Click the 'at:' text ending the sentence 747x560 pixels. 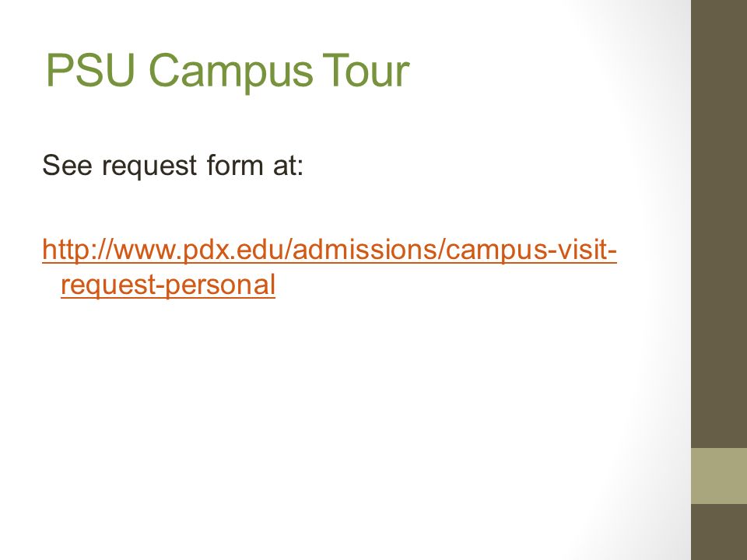tap(288, 165)
